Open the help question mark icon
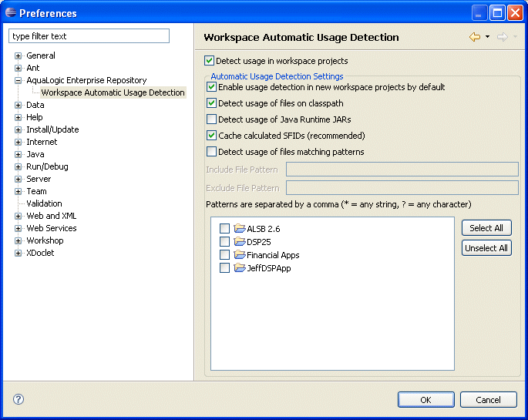Image resolution: width=528 pixels, height=420 pixels. click(18, 399)
